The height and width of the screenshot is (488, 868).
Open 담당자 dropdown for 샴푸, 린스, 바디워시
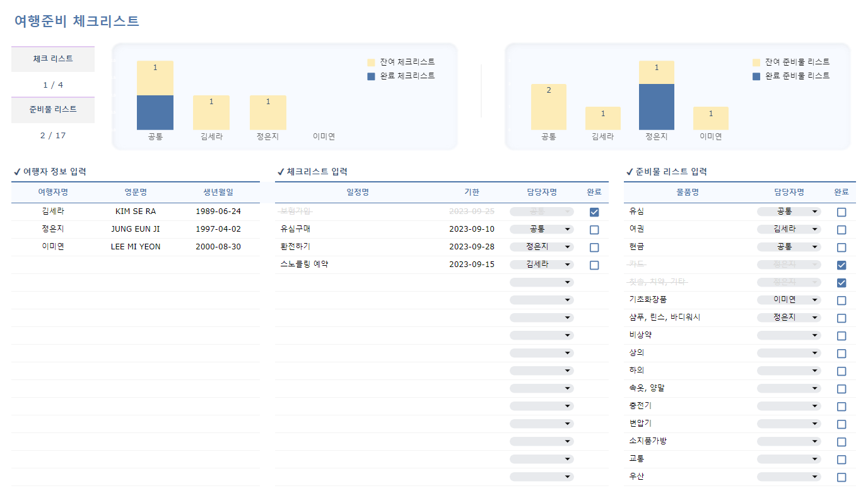(789, 318)
